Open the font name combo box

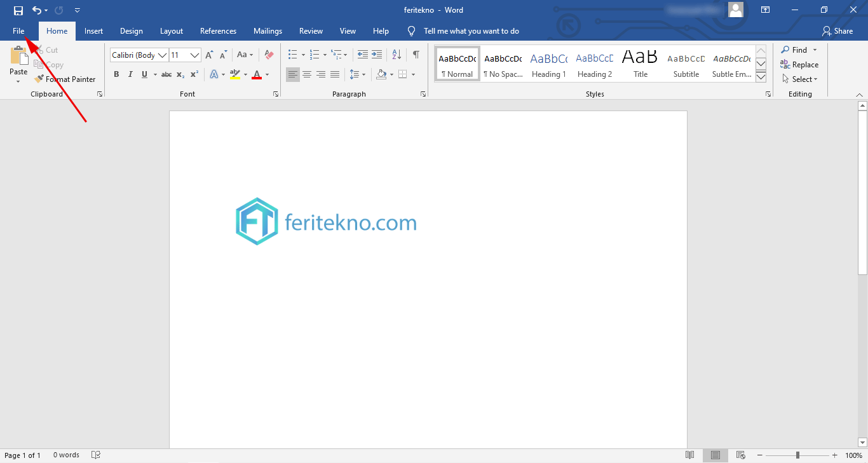[x=139, y=55]
